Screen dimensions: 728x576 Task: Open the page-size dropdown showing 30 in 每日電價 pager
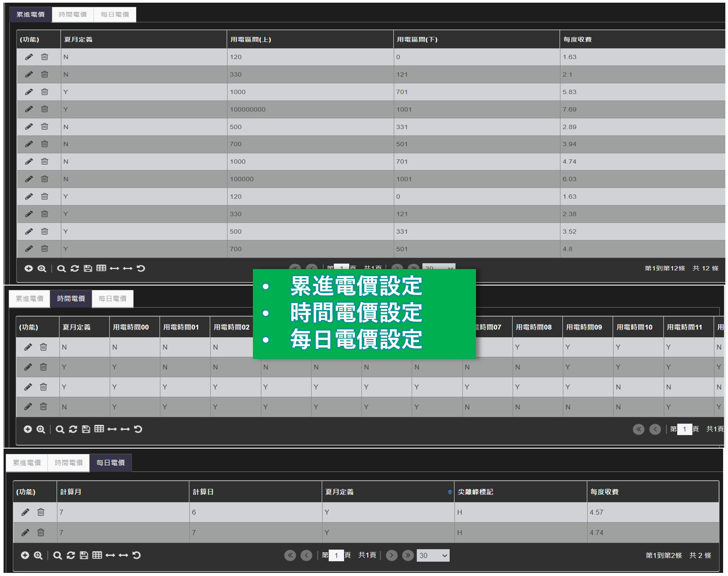click(x=433, y=556)
